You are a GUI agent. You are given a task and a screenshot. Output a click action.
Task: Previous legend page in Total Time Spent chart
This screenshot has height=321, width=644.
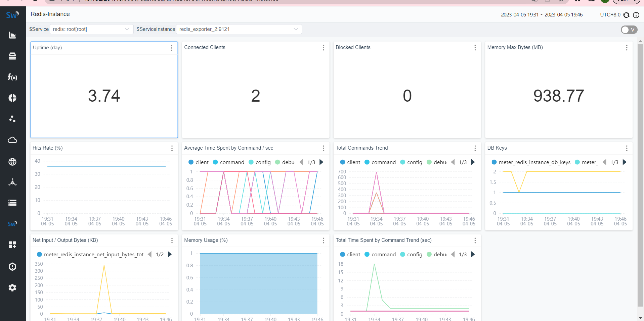pos(453,254)
